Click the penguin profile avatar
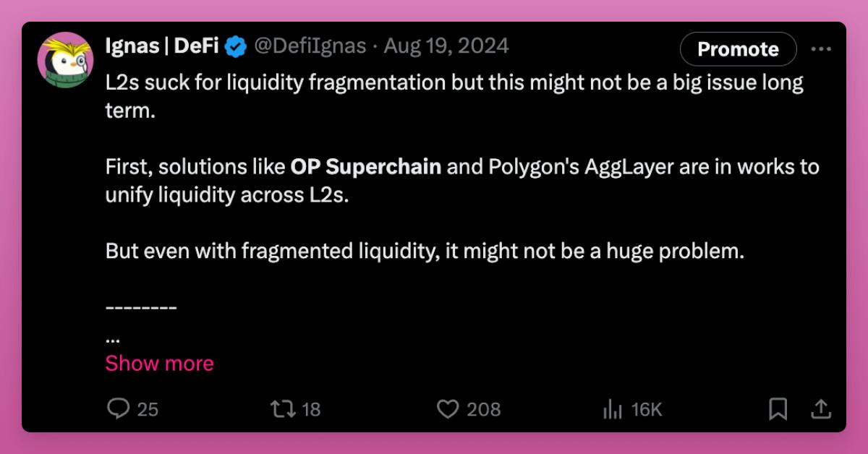The width and height of the screenshot is (868, 454). (65, 60)
